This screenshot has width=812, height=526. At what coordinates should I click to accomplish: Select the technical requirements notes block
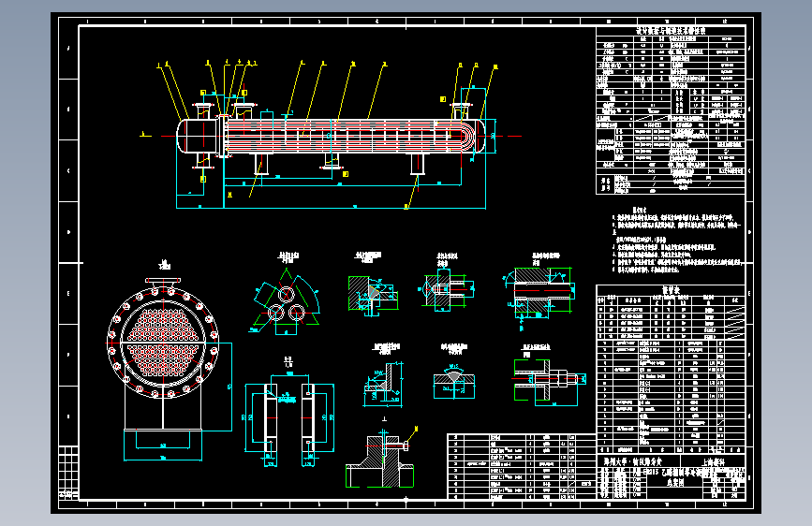[x=677, y=241]
